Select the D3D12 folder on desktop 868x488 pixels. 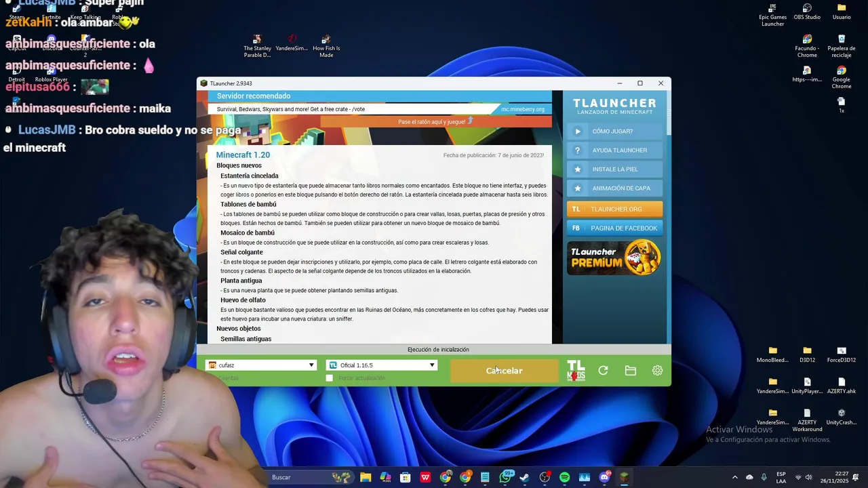[807, 355]
